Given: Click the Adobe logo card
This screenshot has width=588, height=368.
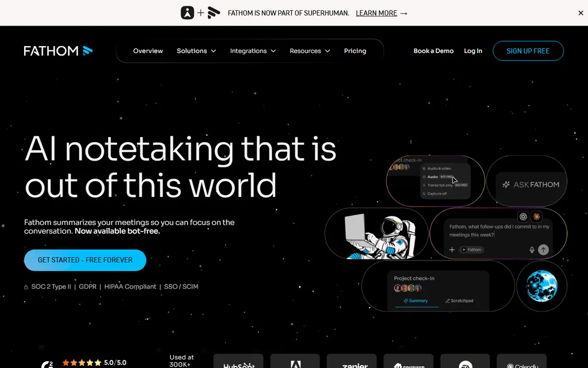Looking at the screenshot, I should click(x=295, y=361).
